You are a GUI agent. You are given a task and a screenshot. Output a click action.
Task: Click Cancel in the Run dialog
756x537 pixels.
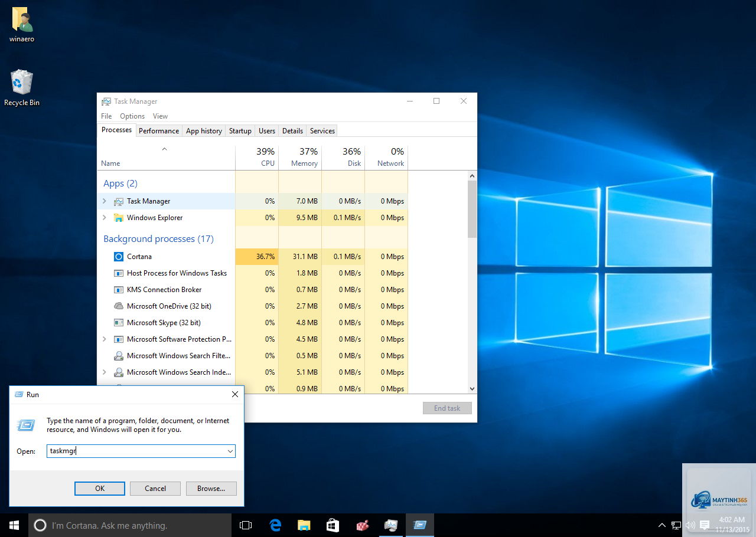(x=155, y=489)
